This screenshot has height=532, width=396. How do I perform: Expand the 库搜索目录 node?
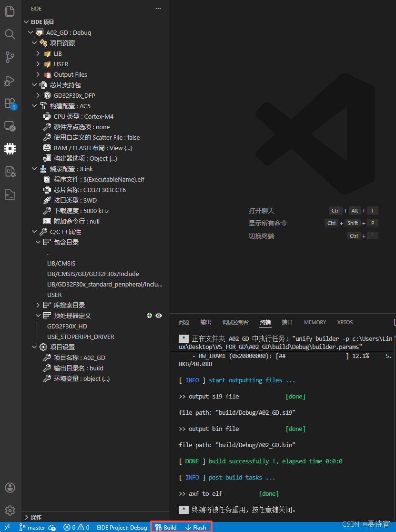[38, 306]
